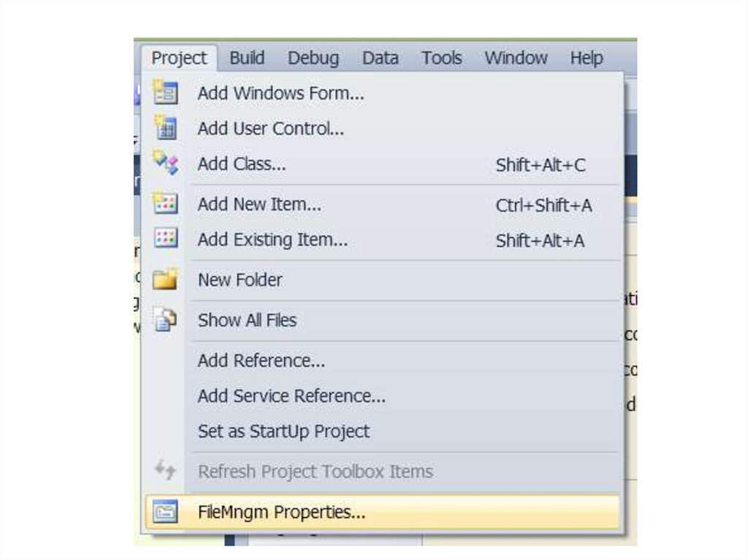Open the Tools menu
748x560 pixels.
441,58
